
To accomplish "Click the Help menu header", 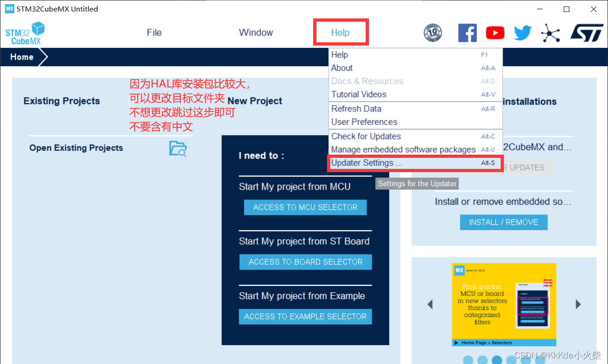I will [x=340, y=33].
